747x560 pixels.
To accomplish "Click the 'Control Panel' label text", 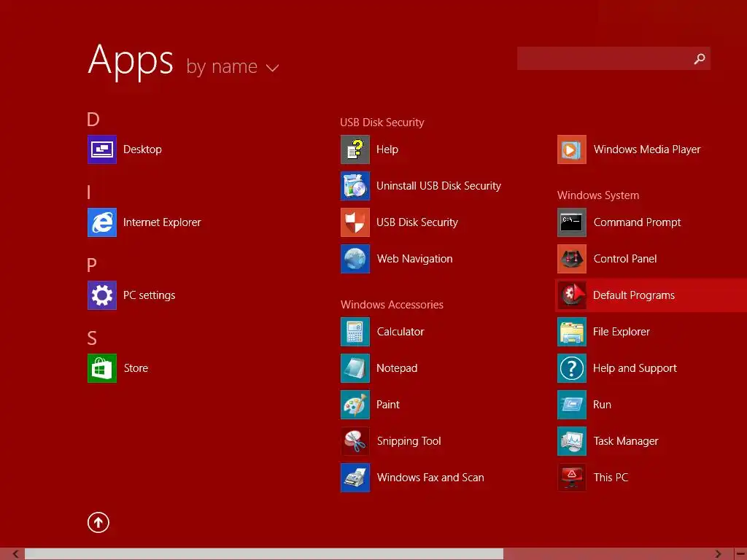I will coord(625,259).
